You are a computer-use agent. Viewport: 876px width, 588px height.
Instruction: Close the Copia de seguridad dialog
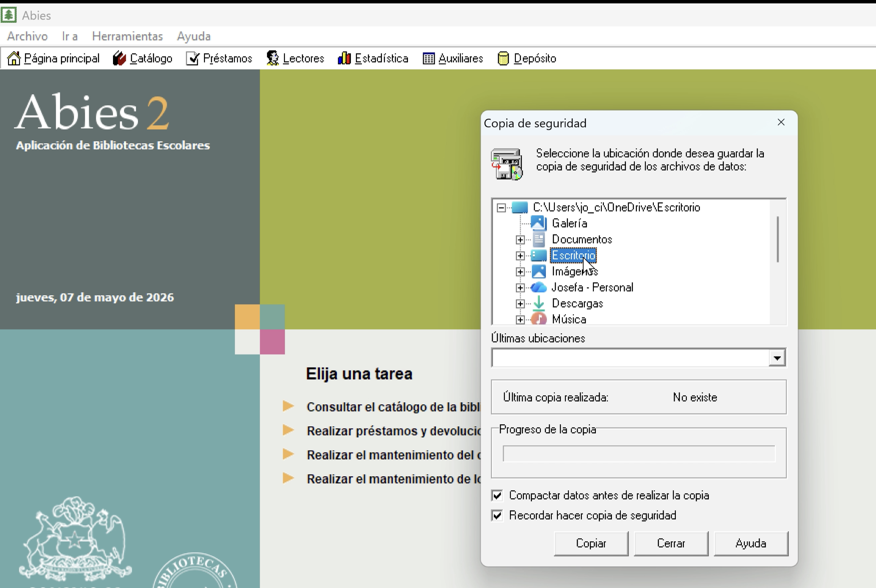coord(781,122)
